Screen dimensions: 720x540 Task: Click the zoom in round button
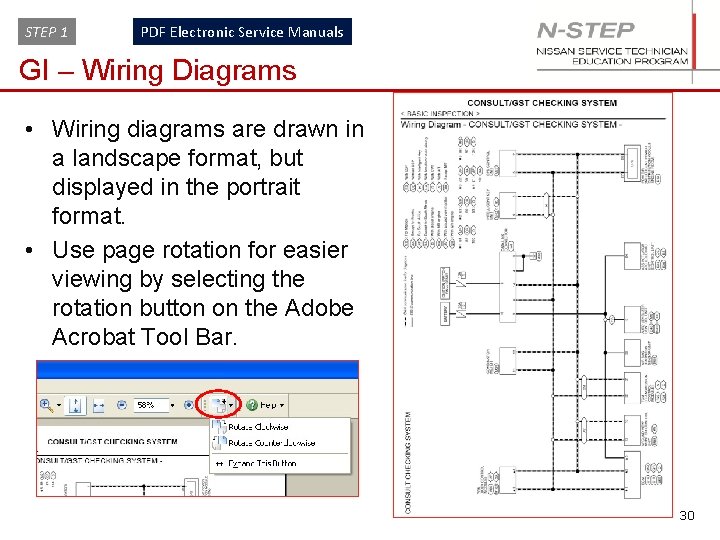[188, 405]
